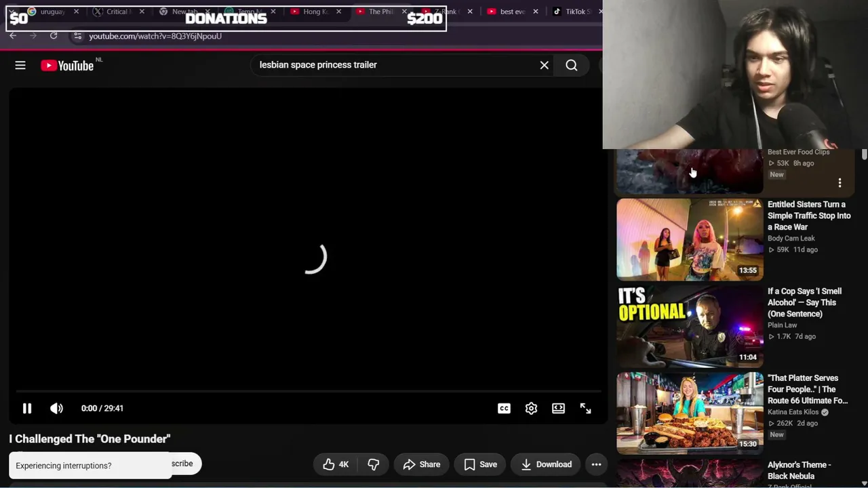Image resolution: width=868 pixels, height=488 pixels.
Task: Open options menu for Best Ever Food Clips video
Action: [840, 183]
